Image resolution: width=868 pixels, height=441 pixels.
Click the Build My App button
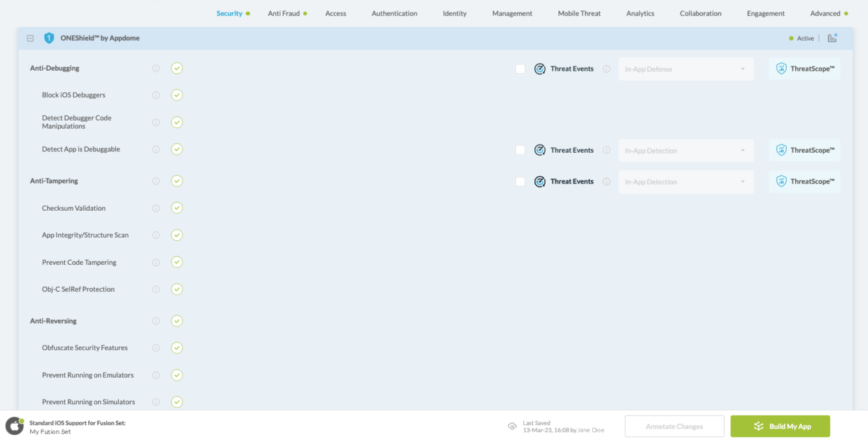tap(780, 426)
